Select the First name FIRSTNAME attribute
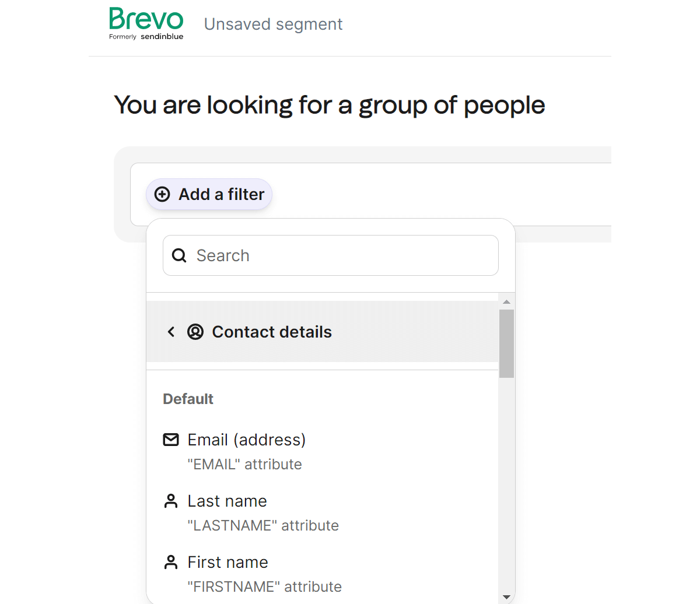 (228, 561)
